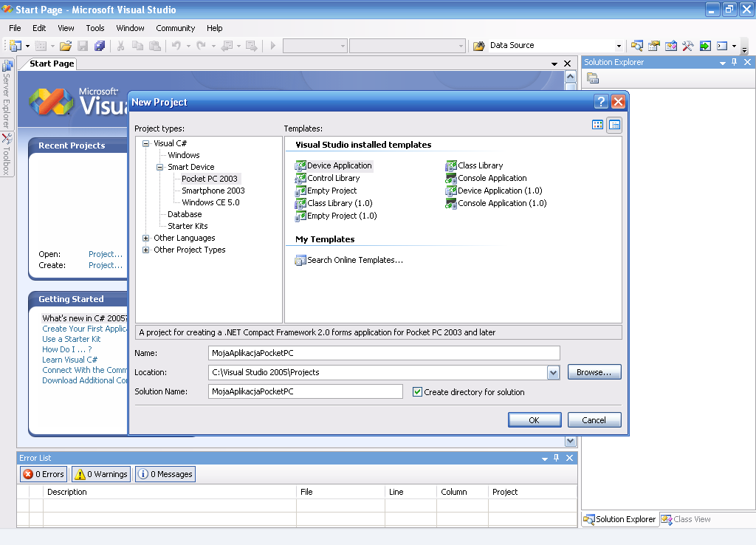The height and width of the screenshot is (545, 756).
Task: Click the Paste toolbar icon
Action: [155, 46]
